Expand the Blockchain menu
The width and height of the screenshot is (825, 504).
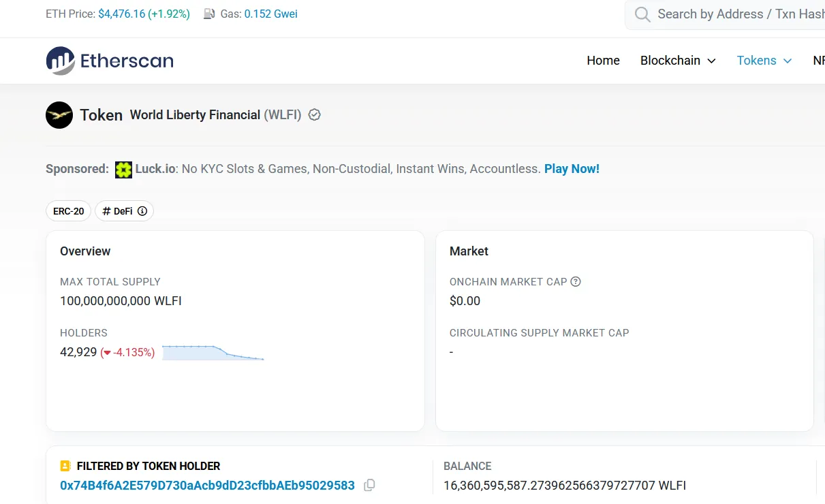[x=678, y=61]
